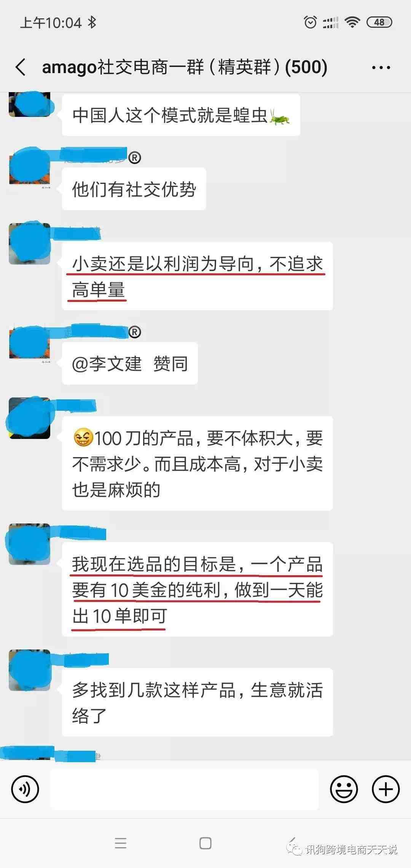This screenshot has width=411, height=868.
Task: Tap the 小卖还是以利润为导向 message bubble
Action: coord(197,276)
